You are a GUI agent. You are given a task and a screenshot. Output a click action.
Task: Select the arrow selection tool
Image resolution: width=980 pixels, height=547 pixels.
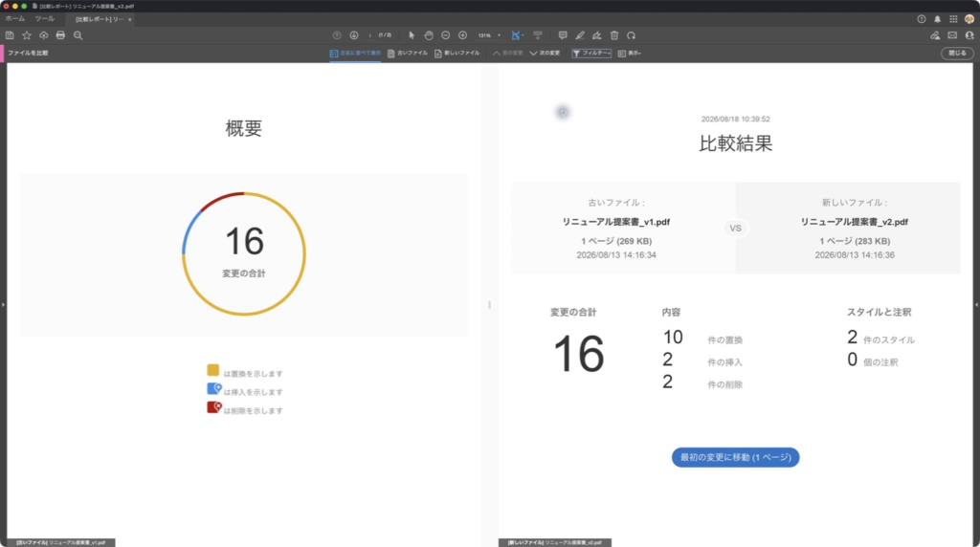click(412, 35)
